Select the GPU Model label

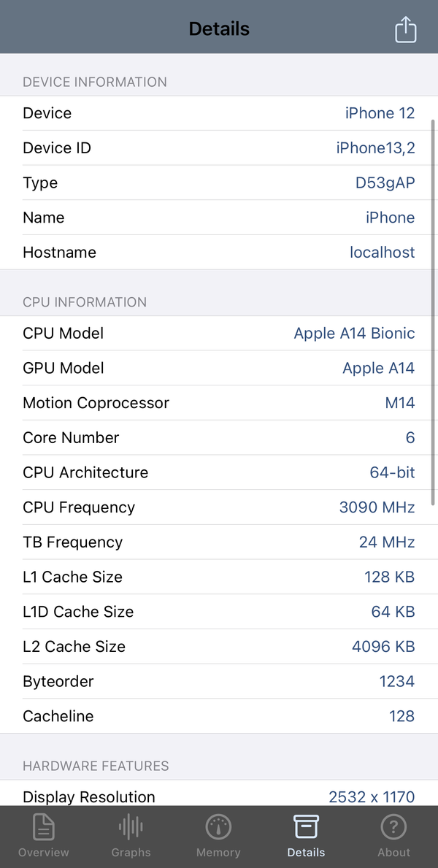pyautogui.click(x=63, y=368)
